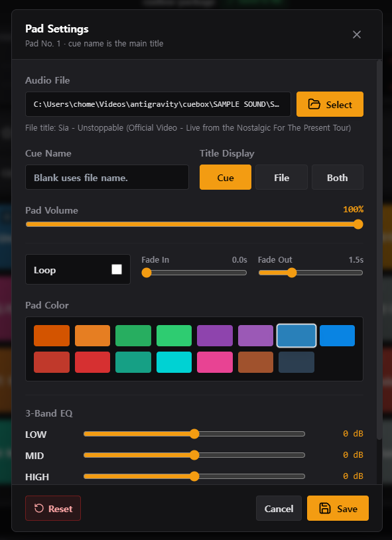The width and height of the screenshot is (392, 540).
Task: Pick the dark navy pad color
Action: tap(296, 362)
